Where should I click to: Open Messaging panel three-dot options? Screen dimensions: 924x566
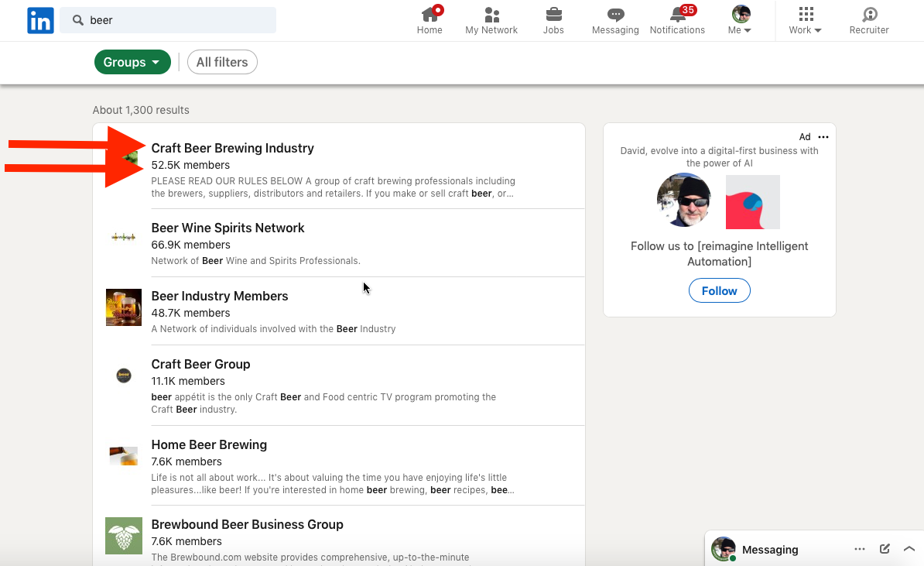click(860, 549)
